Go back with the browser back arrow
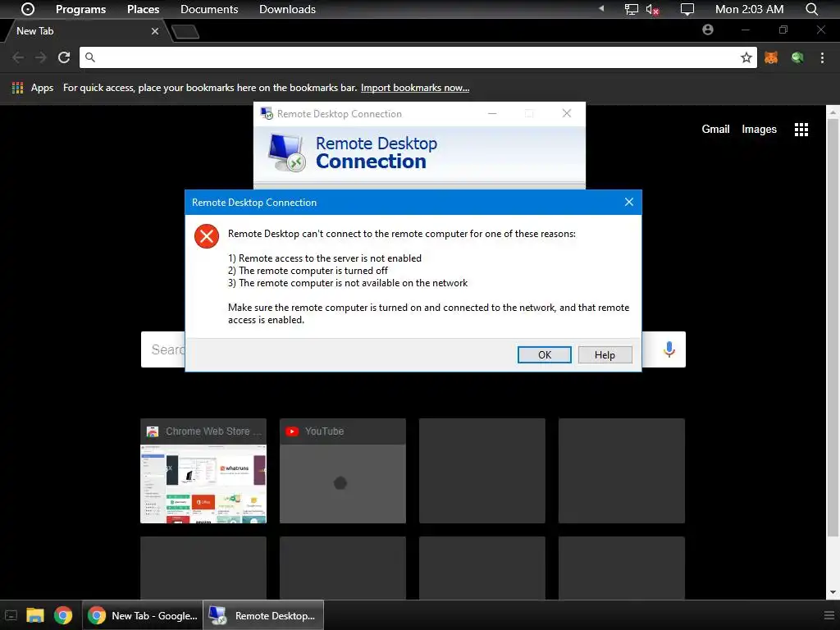The width and height of the screenshot is (840, 630). 18,57
